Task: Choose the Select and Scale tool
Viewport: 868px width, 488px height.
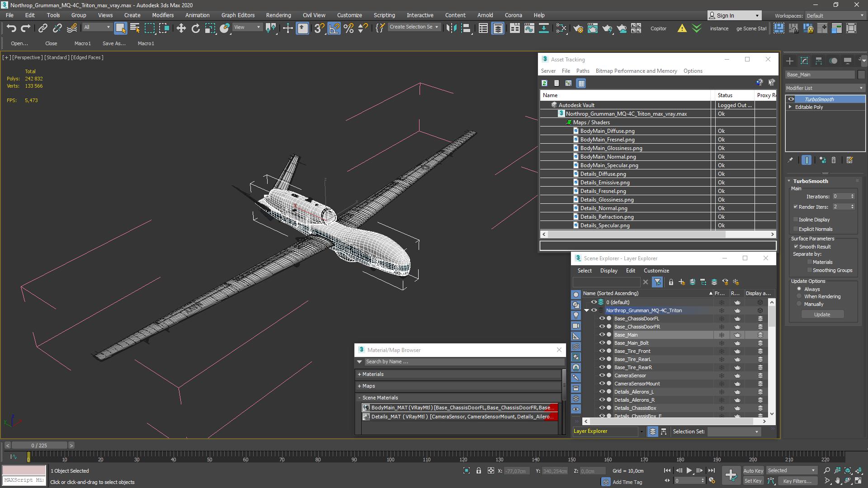Action: (210, 28)
